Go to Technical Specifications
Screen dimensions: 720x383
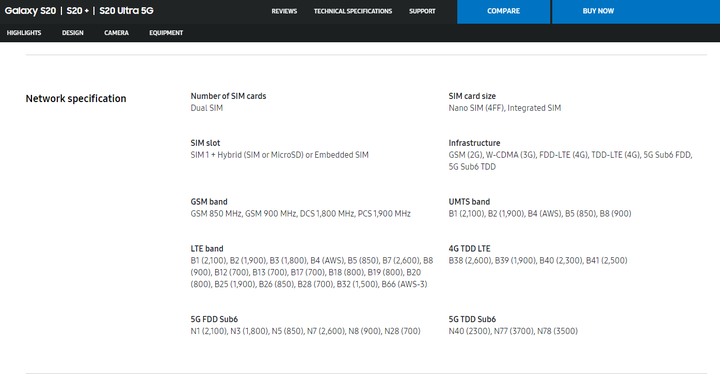click(x=353, y=11)
